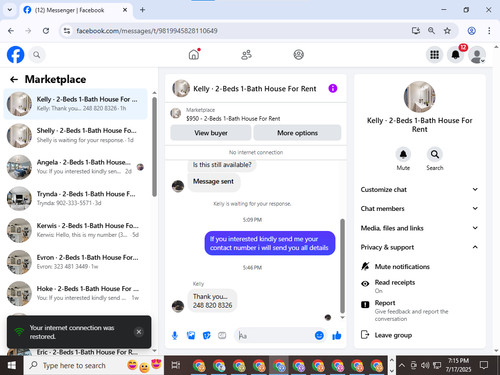Click the browser address bar URL
Screen dimensions: 500x375
coord(147,31)
